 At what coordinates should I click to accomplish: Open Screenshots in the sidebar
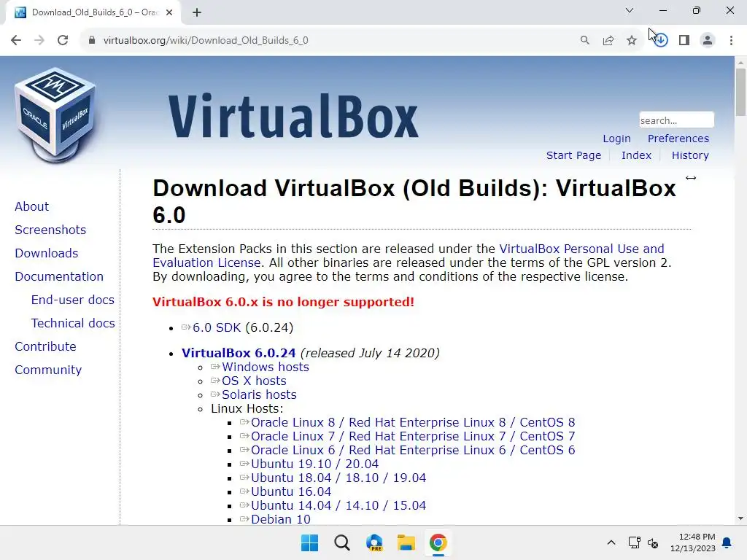50,230
